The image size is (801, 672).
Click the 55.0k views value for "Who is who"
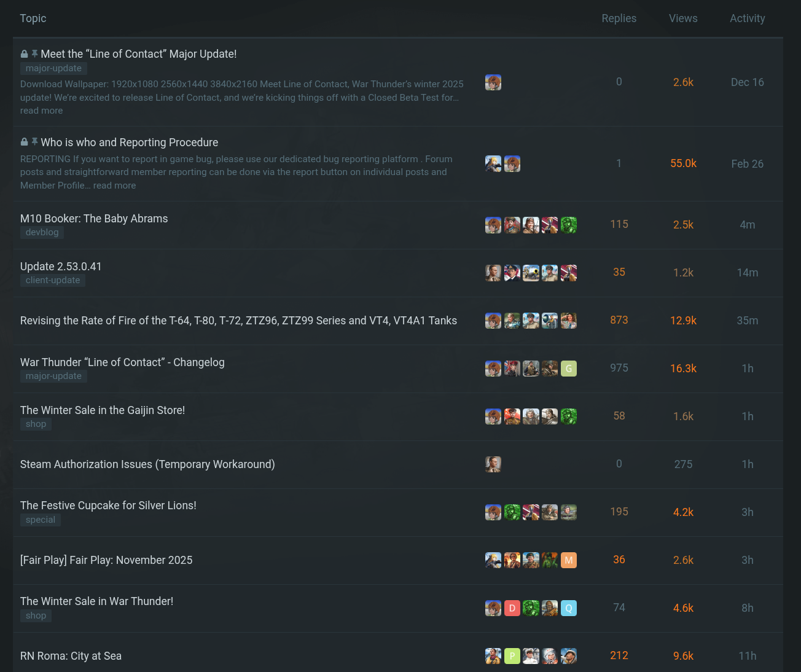click(x=683, y=164)
